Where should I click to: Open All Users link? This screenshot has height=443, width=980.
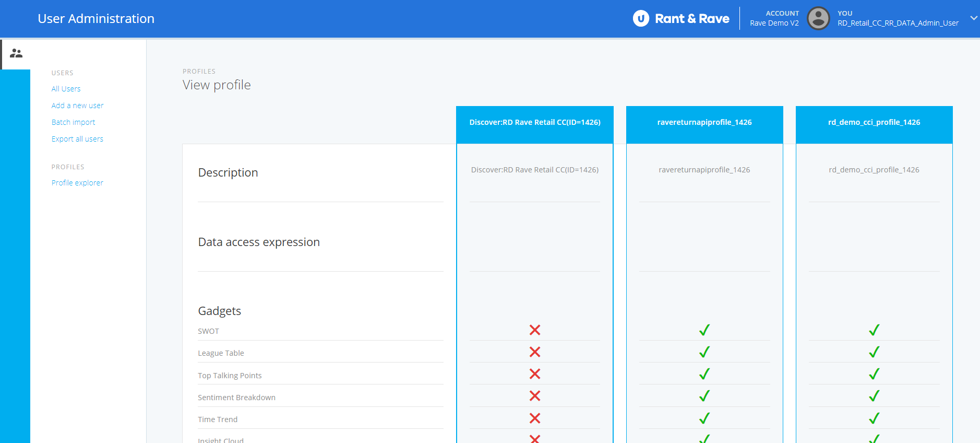click(x=66, y=89)
